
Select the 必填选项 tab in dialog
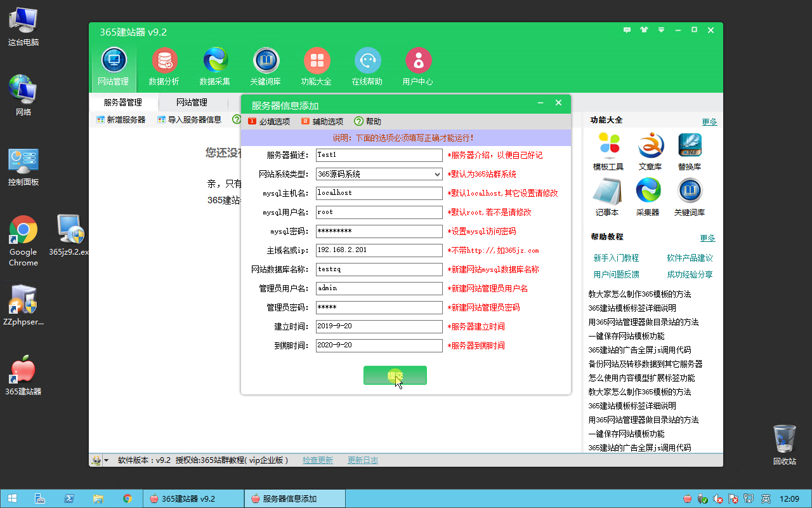coord(269,121)
